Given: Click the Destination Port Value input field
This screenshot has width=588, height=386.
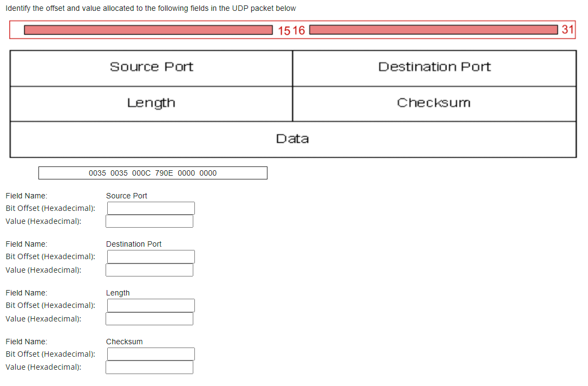Looking at the screenshot, I should (149, 269).
